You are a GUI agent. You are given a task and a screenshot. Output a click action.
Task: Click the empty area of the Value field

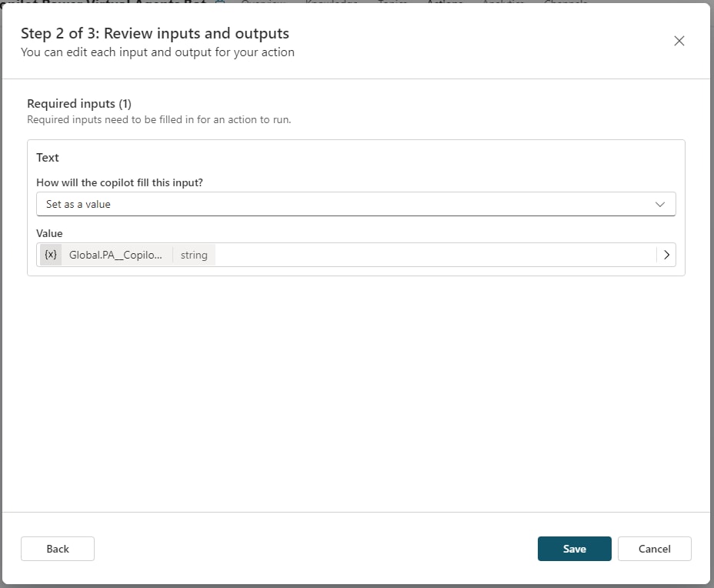(431, 255)
